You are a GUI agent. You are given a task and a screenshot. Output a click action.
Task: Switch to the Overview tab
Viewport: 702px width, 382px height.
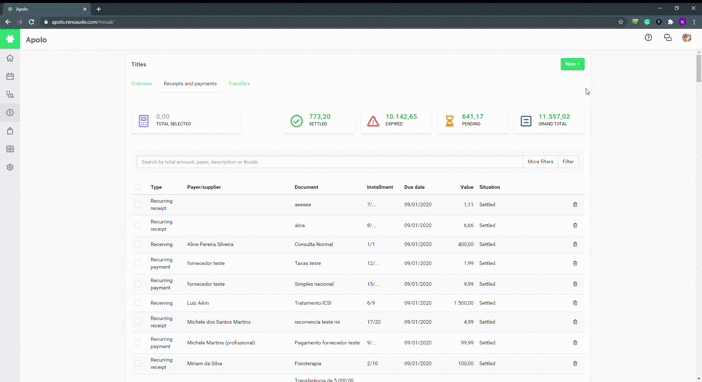click(141, 84)
